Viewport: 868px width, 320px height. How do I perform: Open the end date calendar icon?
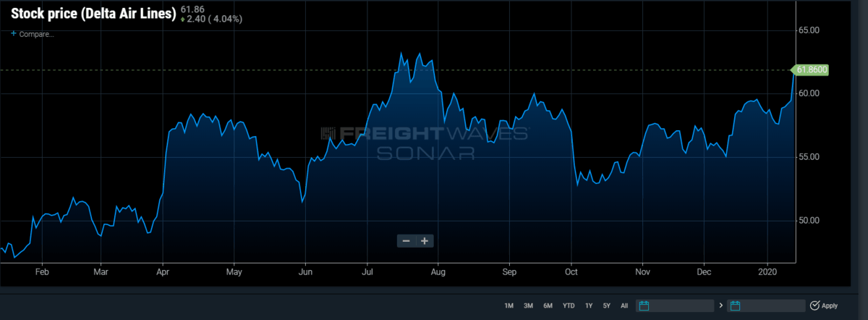[x=735, y=306]
